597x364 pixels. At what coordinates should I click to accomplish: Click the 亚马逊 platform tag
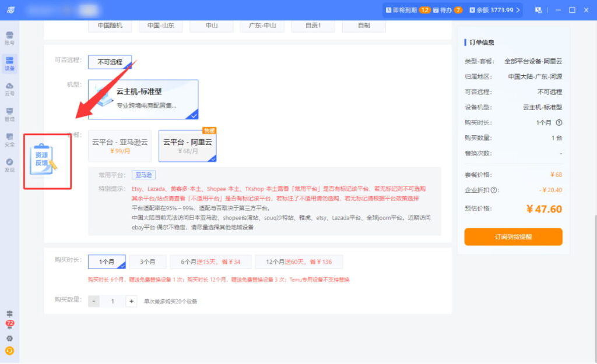143,175
